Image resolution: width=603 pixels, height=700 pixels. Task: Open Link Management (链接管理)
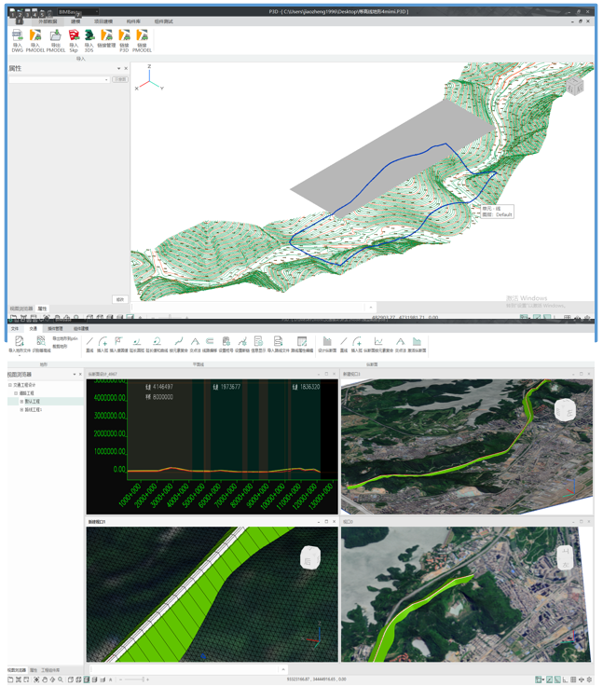click(106, 40)
